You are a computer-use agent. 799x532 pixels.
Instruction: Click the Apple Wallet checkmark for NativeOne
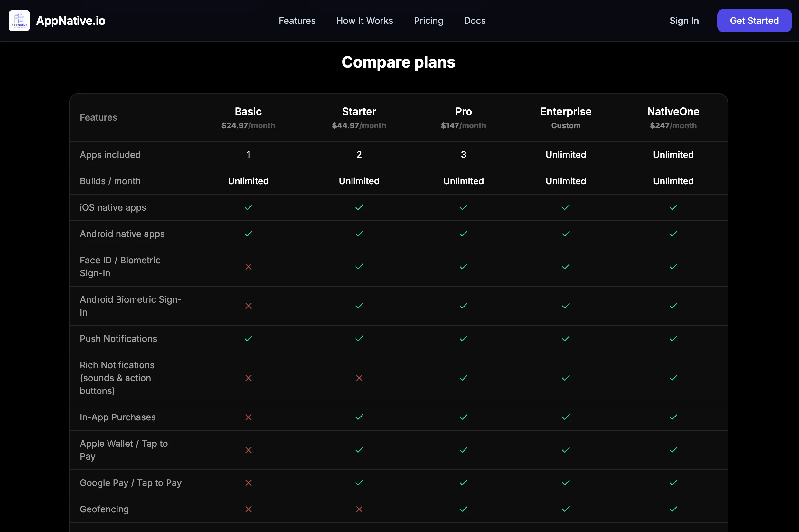(x=673, y=450)
